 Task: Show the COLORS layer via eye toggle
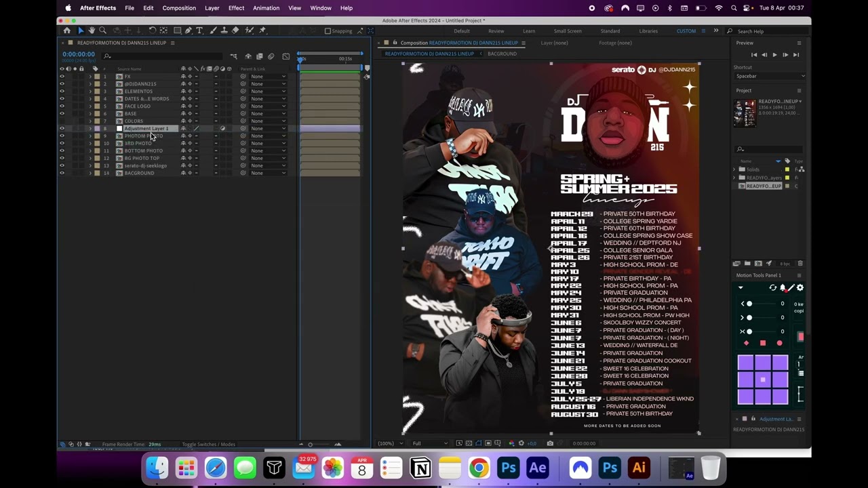coord(62,121)
